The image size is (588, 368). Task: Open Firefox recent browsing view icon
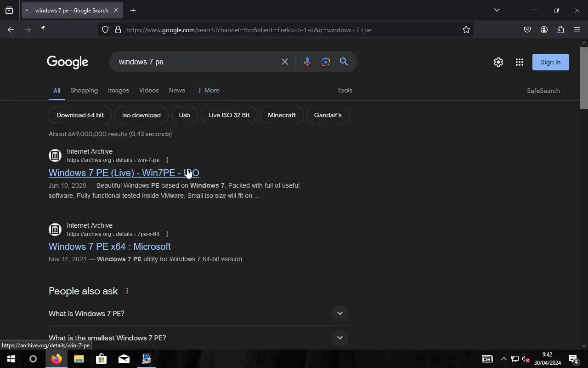(9, 10)
